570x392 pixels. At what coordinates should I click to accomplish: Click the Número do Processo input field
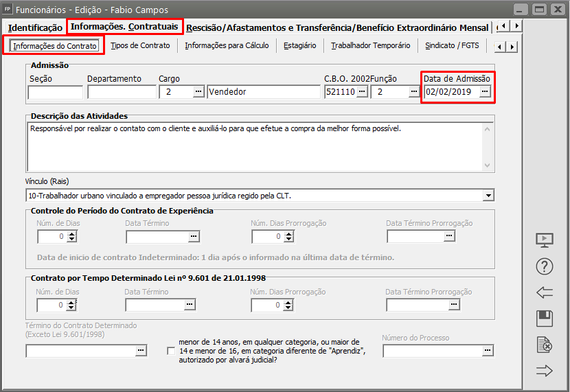click(433, 351)
